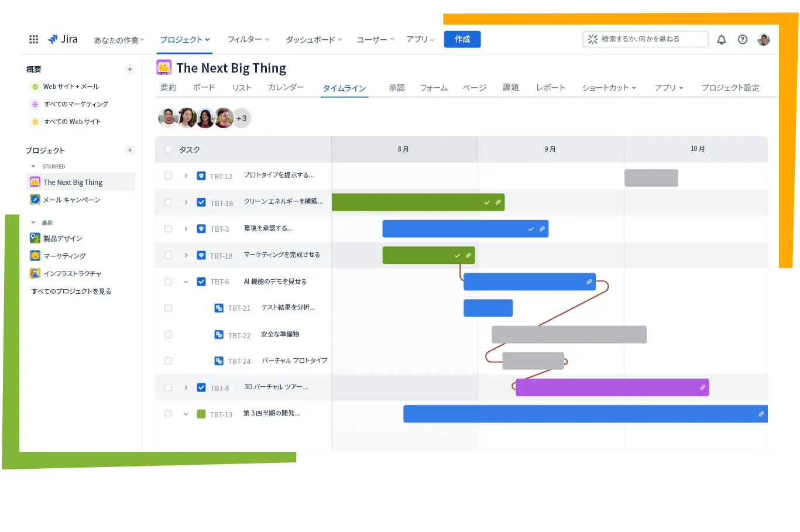Expand the TBT-3 task row
The width and height of the screenshot is (800, 532).
tap(186, 229)
